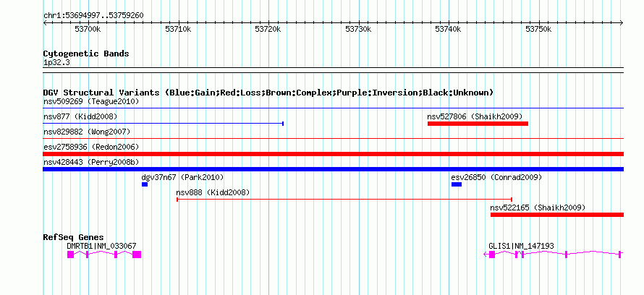
Task: Click the 1p32.3 cytogenetic band bar
Action: pyautogui.click(x=334, y=70)
